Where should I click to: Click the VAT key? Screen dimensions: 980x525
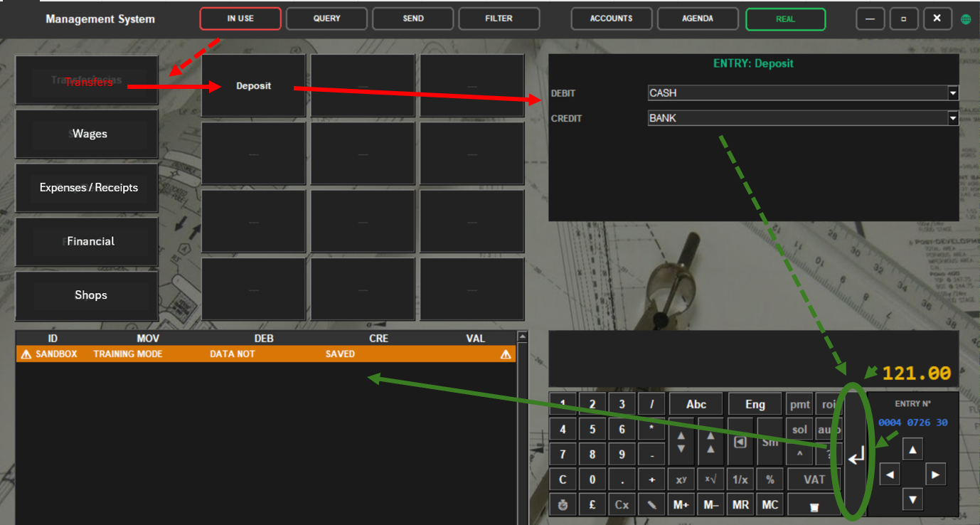coord(814,479)
